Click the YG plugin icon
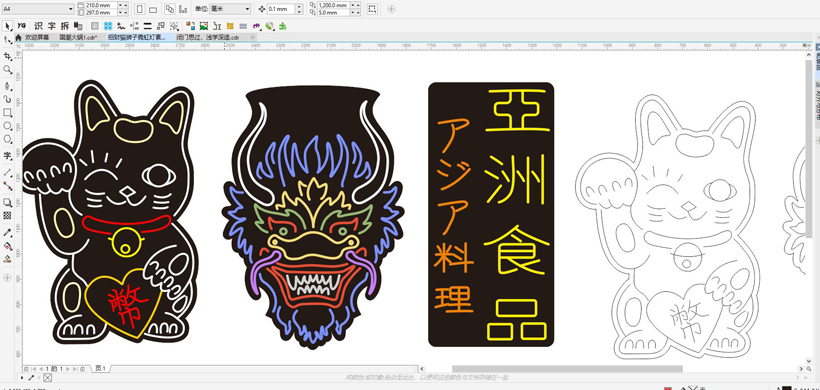 (21, 26)
